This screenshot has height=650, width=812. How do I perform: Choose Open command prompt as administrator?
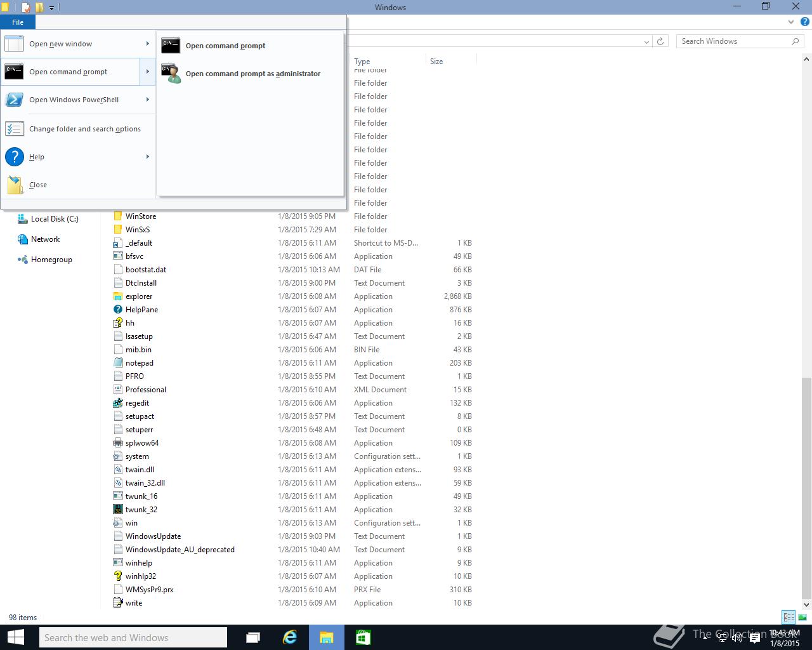[x=251, y=74]
